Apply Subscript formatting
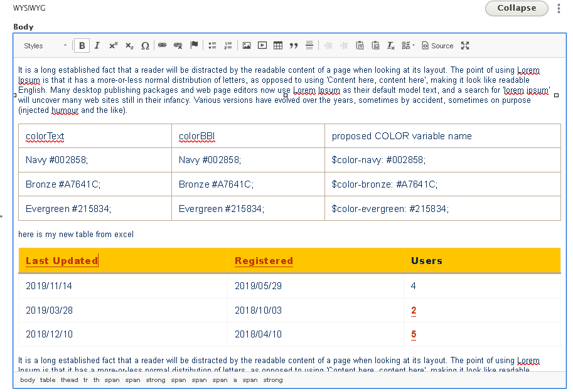This screenshot has height=392, width=573. click(x=129, y=46)
